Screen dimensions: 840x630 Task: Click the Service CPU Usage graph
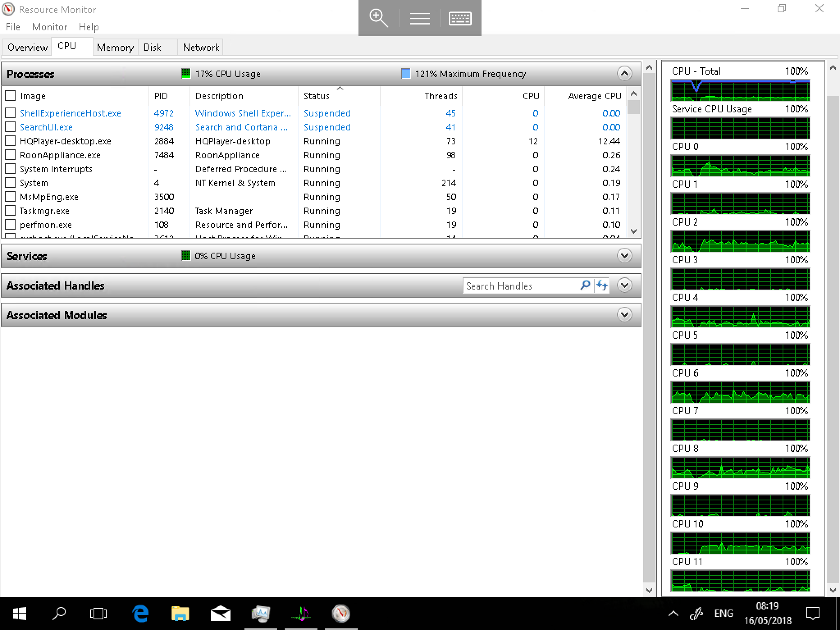point(740,128)
